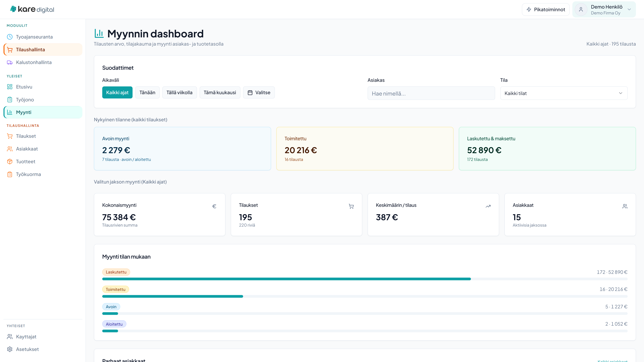This screenshot has width=644, height=362.
Task: Open the Pikatoiminnot quick actions button
Action: pyautogui.click(x=546, y=10)
